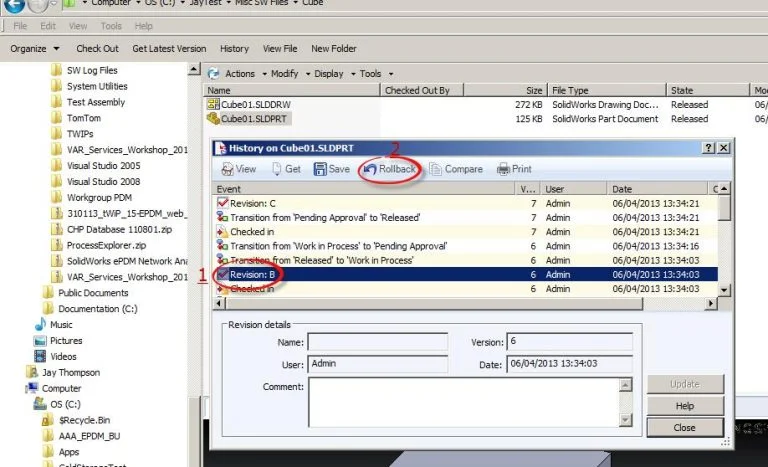This screenshot has height=467, width=768.
Task: Open the Actions dropdown menu
Action: pyautogui.click(x=238, y=73)
